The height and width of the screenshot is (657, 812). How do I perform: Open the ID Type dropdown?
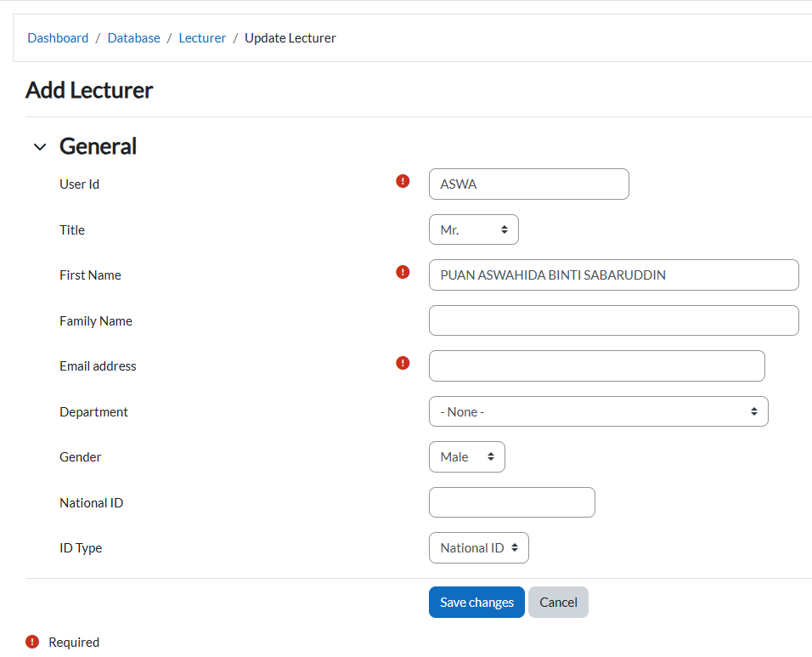coord(478,548)
